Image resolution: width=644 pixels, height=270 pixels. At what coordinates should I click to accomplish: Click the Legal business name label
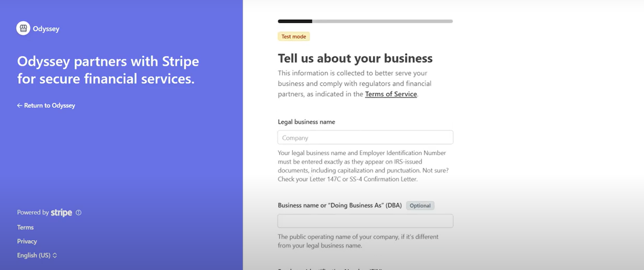(x=306, y=122)
